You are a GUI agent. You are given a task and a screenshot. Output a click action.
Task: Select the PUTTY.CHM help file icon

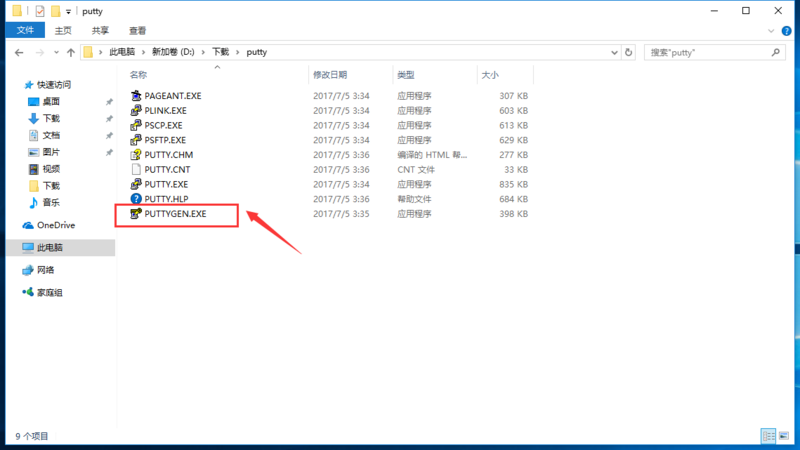pyautogui.click(x=136, y=155)
